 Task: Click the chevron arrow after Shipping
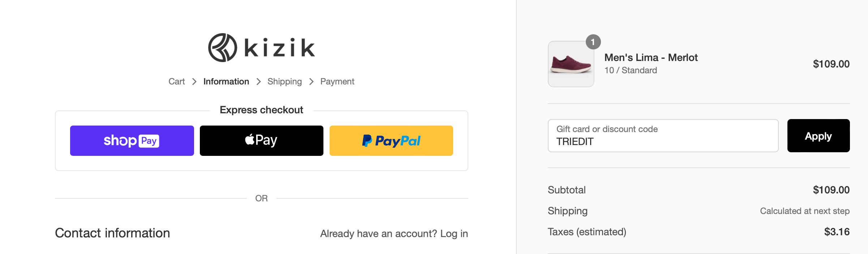(x=311, y=82)
